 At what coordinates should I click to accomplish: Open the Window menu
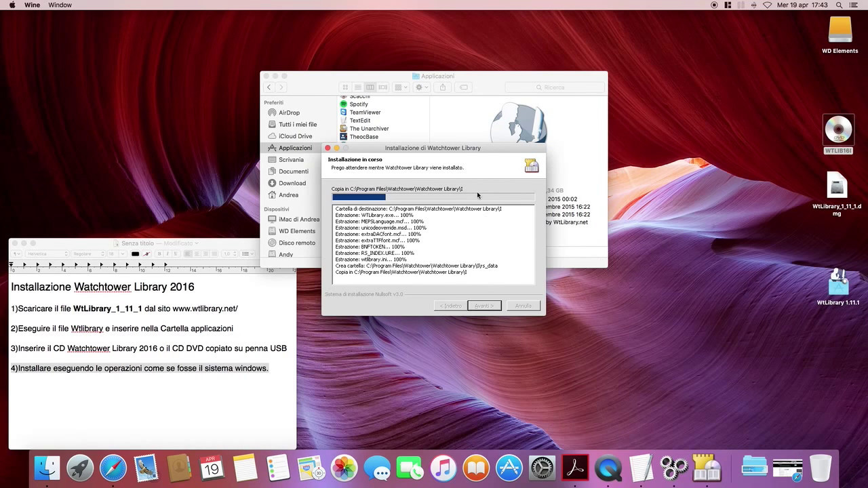60,5
